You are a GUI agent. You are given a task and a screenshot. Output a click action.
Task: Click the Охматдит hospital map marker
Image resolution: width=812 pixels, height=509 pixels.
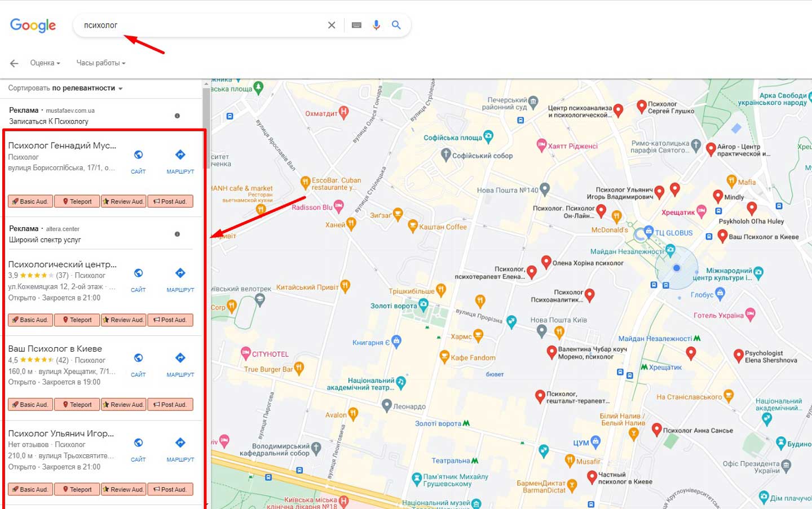pyautogui.click(x=343, y=112)
